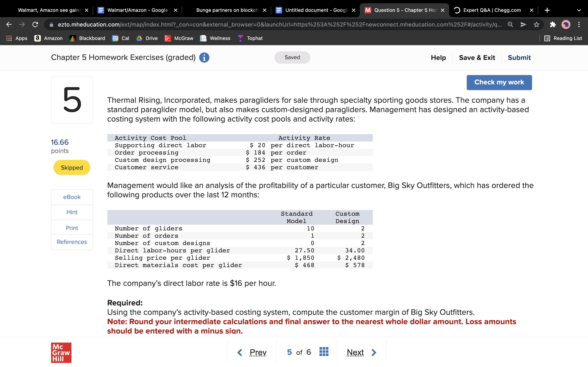The height and width of the screenshot is (367, 588).
Task: Access the References section
Action: pyautogui.click(x=72, y=242)
